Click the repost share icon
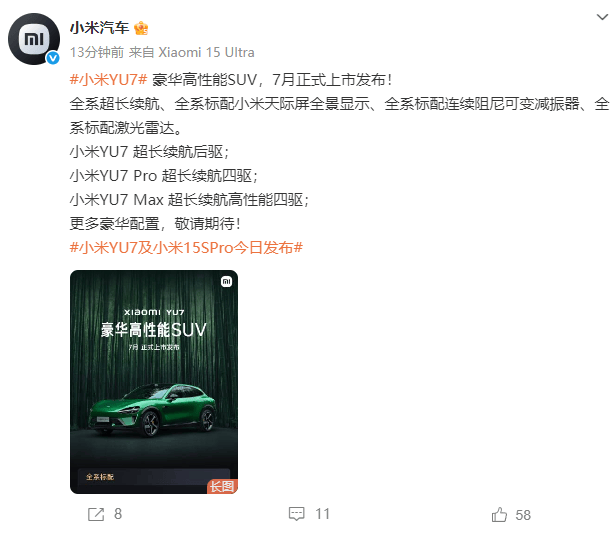Screen dimensions: 612x534 click(x=96, y=514)
